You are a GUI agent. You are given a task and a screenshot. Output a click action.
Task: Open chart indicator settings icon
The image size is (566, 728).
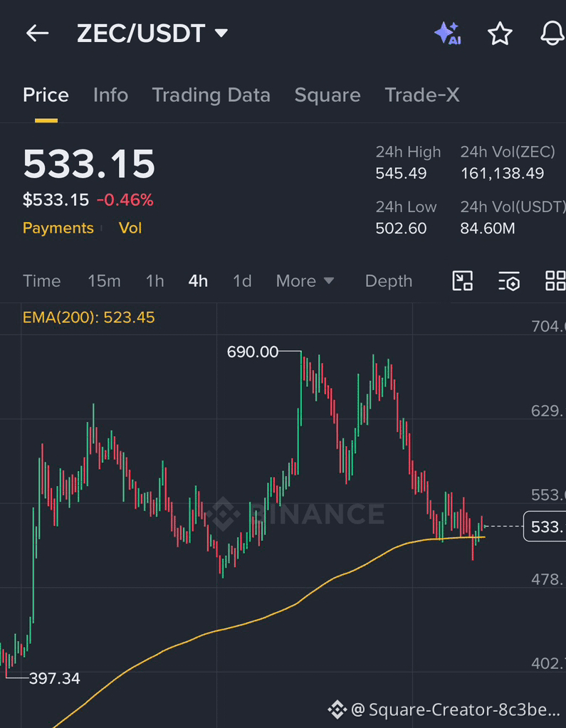[509, 281]
